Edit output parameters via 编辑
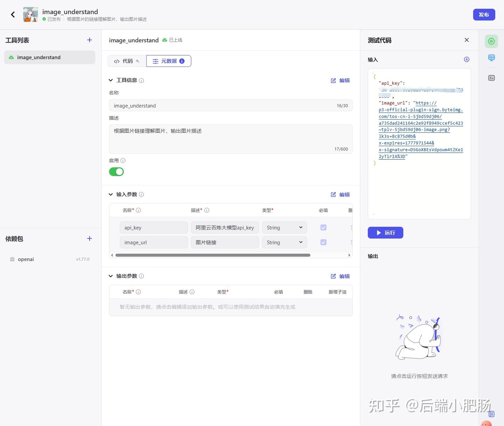 [x=340, y=276]
